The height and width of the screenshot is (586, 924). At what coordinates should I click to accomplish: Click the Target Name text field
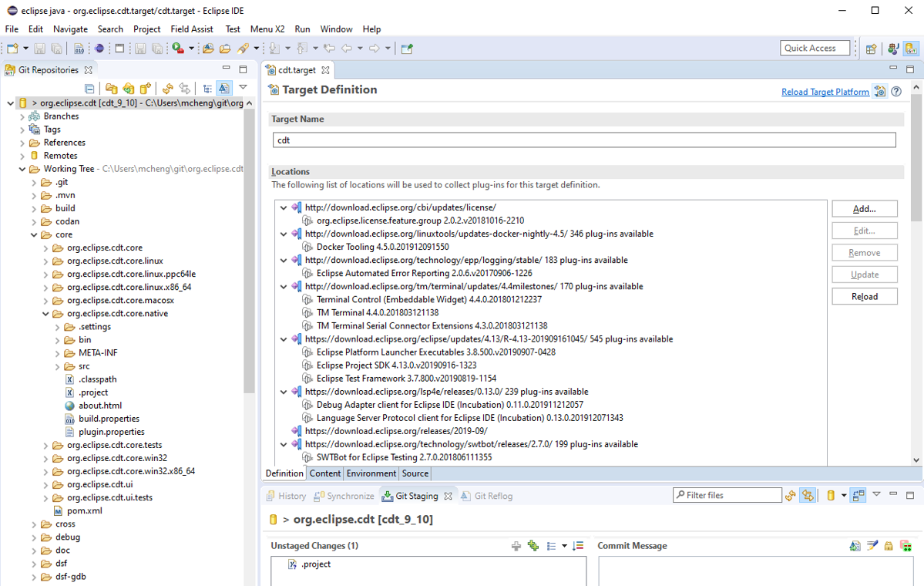(x=584, y=140)
